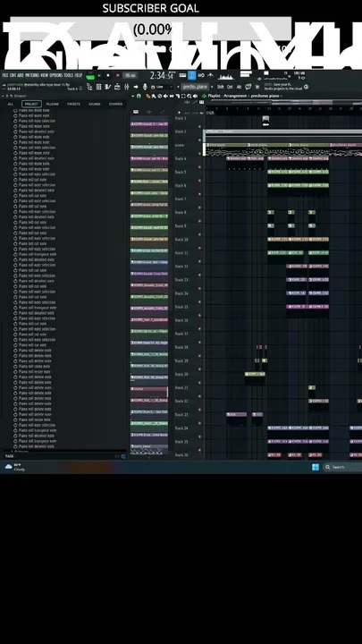
Task: Select the playlist Slice tool
Action: pyautogui.click(x=177, y=96)
